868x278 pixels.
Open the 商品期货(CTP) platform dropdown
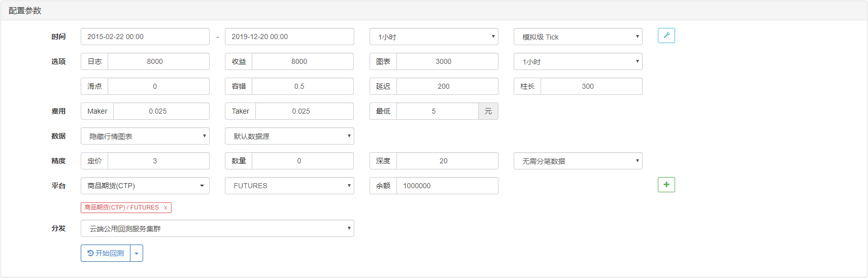point(145,186)
